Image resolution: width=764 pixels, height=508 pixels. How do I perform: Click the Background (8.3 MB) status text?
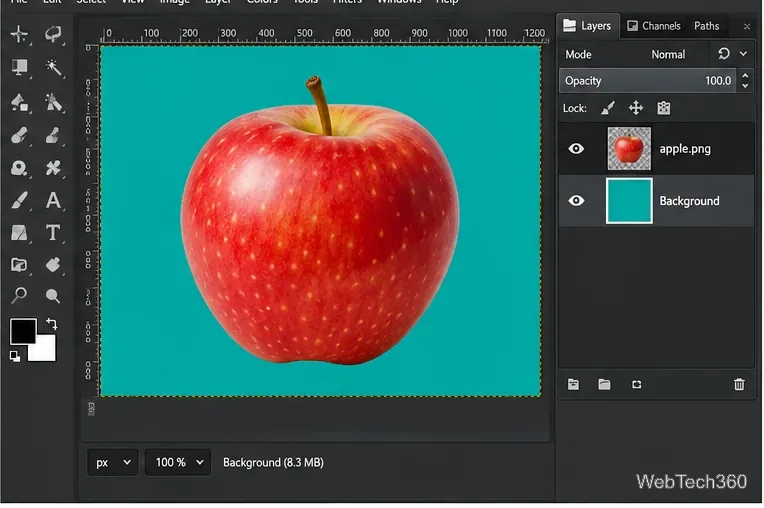click(273, 462)
